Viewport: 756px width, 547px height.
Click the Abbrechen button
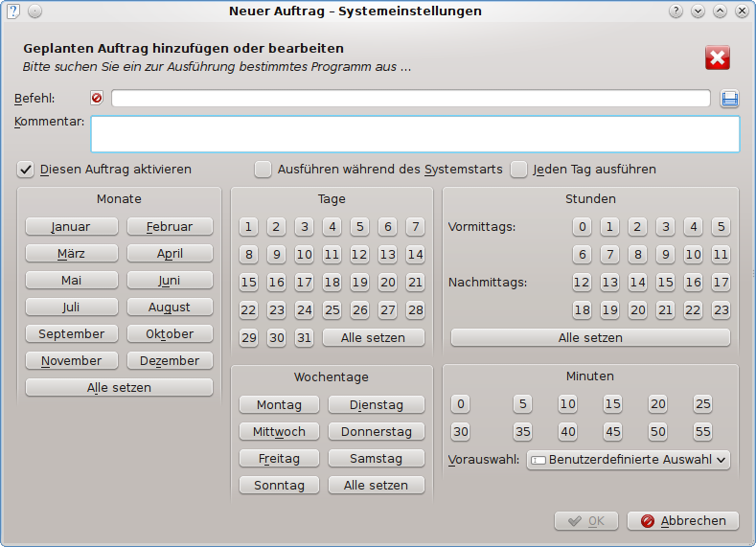(x=683, y=520)
